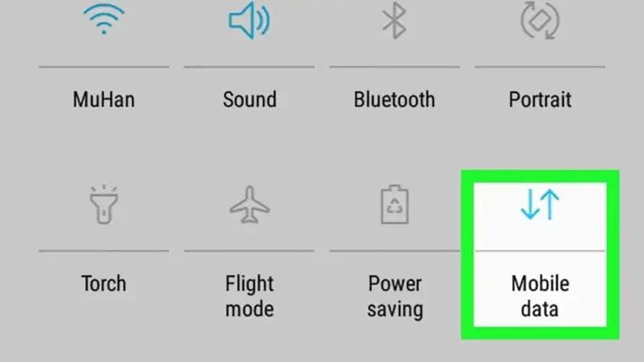Tap the Power saving battery icon
644x362 pixels.
point(394,204)
